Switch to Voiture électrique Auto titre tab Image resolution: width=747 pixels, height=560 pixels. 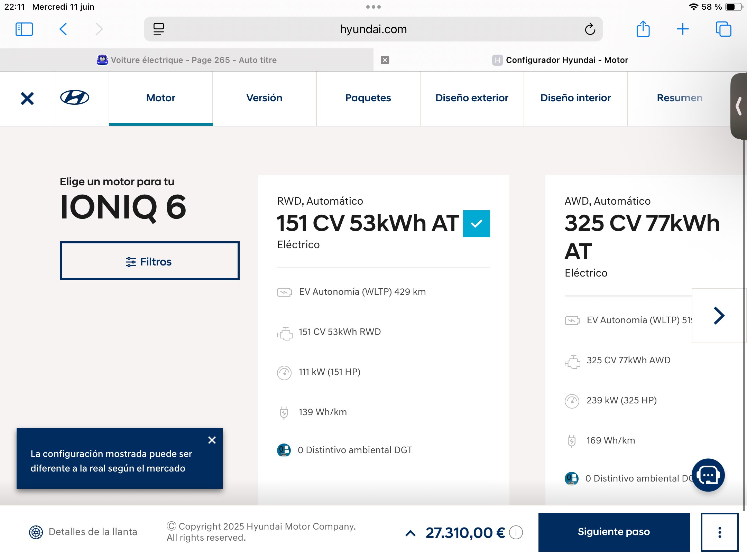coord(187,60)
